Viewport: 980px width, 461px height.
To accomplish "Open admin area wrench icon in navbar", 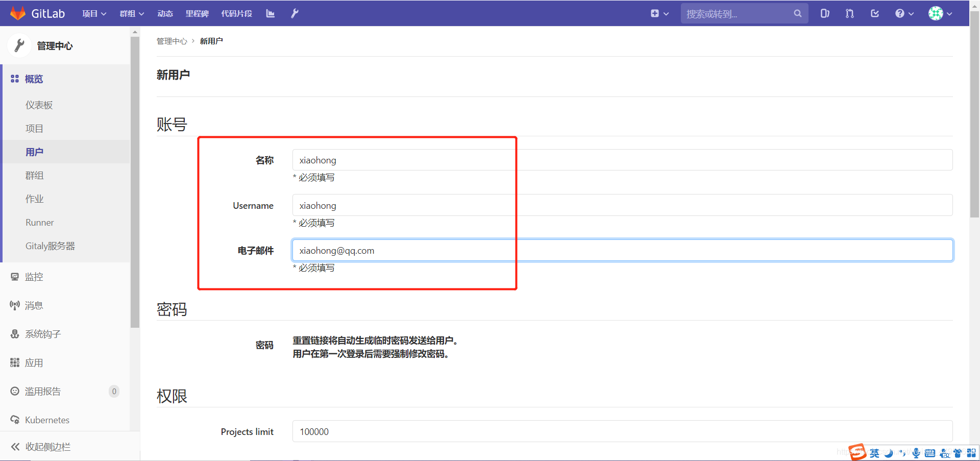I will (295, 14).
